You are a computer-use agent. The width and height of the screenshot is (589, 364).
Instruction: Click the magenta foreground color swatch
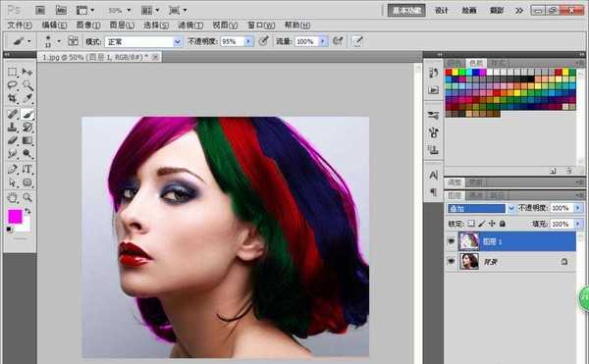[15, 217]
